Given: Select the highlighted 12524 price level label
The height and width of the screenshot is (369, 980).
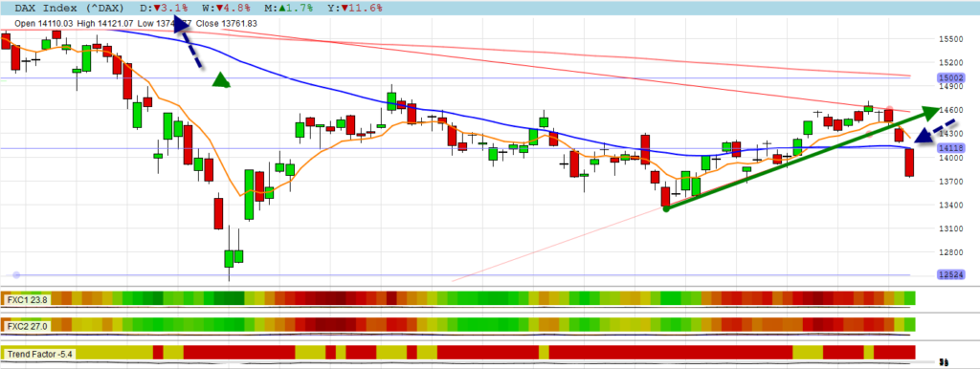Looking at the screenshot, I should [x=950, y=275].
